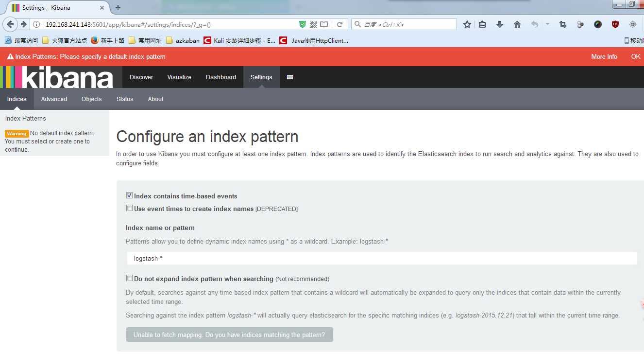Open downloads arrow icon

tap(500, 24)
